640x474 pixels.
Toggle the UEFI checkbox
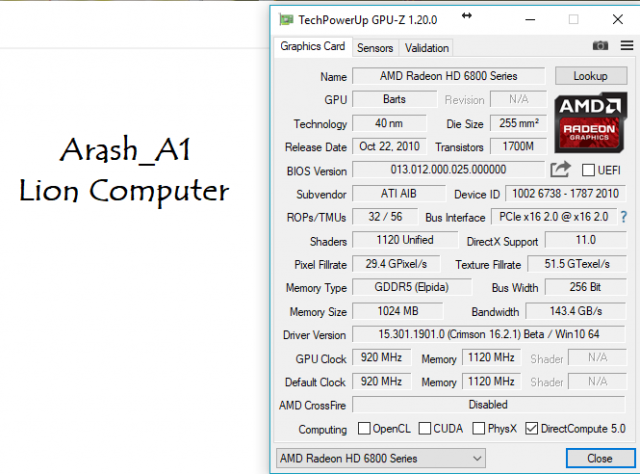coord(588,170)
